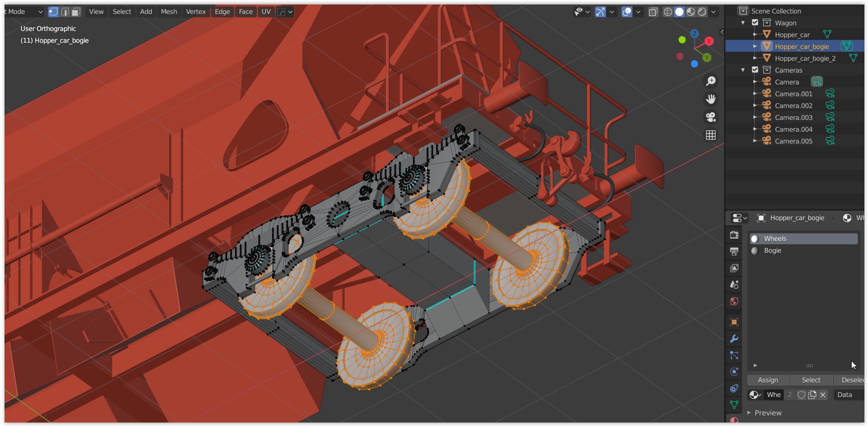868x426 pixels.
Task: Collapse the Cameras collection
Action: point(743,70)
